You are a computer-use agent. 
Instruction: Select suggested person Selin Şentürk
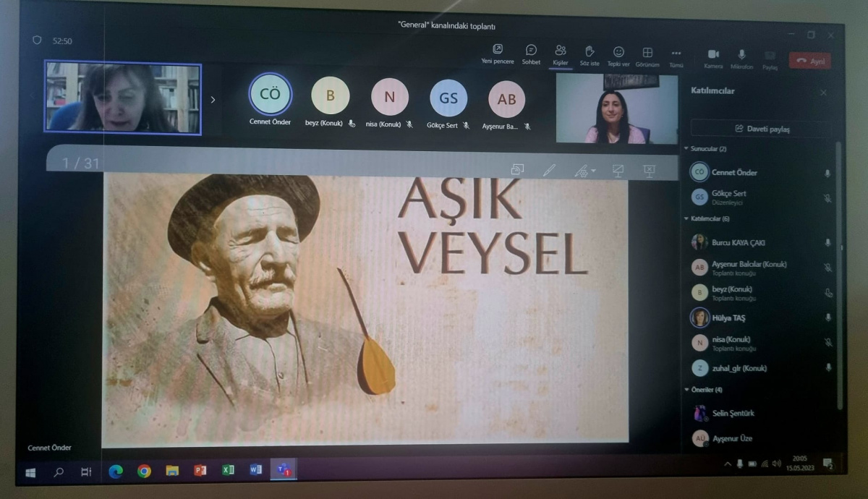[x=761, y=413]
